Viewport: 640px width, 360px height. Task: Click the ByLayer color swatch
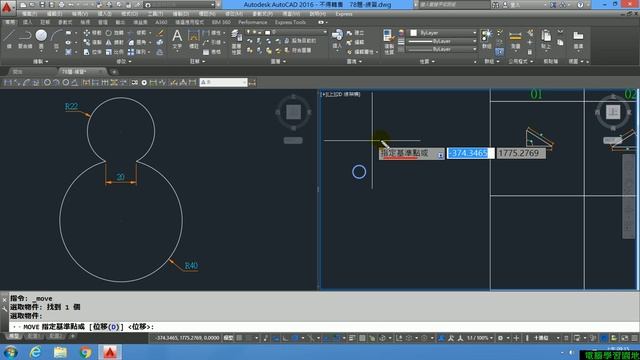(413, 33)
